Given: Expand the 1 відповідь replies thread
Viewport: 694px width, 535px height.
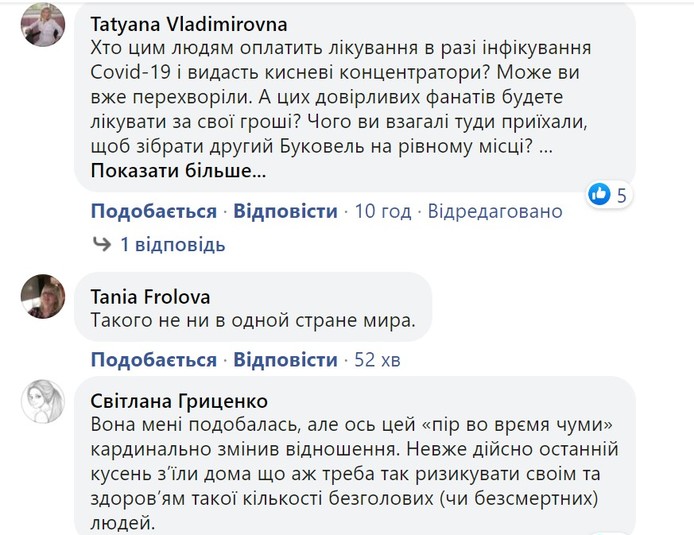Looking at the screenshot, I should [x=172, y=244].
